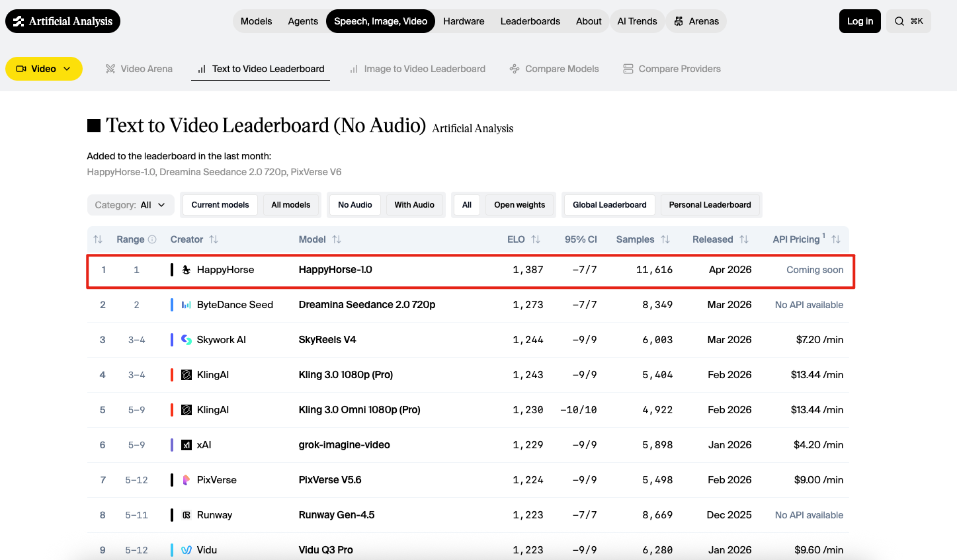Open the Video section dropdown

point(44,68)
